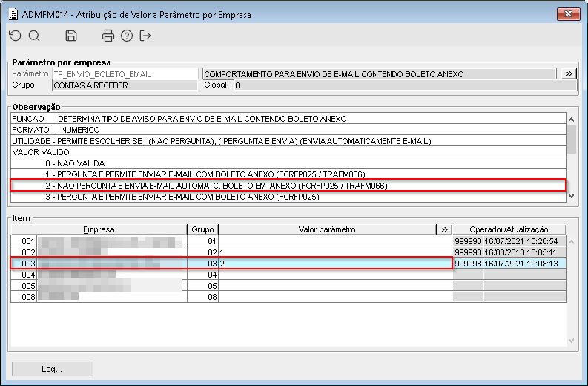
Task: Close the ADMFM014 window
Action: point(568,14)
